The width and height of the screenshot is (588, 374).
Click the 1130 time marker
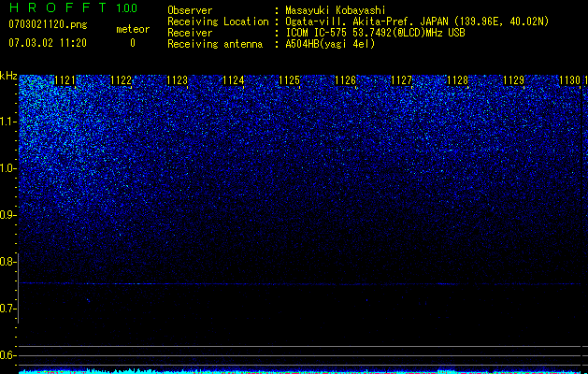pyautogui.click(x=569, y=80)
